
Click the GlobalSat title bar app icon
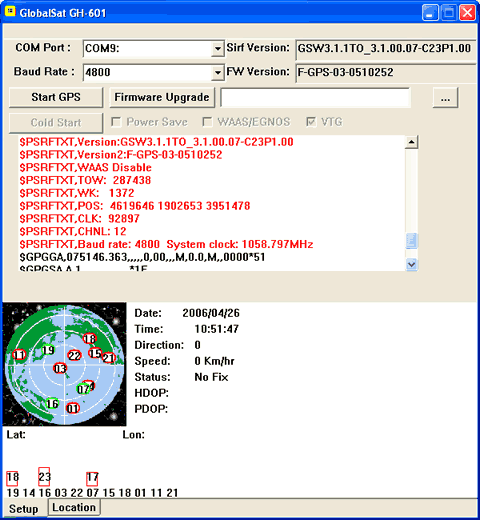(10, 12)
